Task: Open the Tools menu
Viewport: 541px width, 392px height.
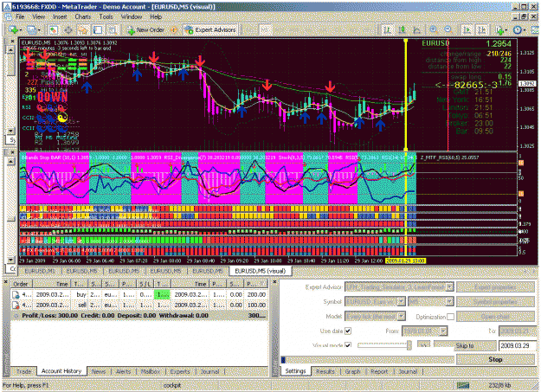Action: 106,16
